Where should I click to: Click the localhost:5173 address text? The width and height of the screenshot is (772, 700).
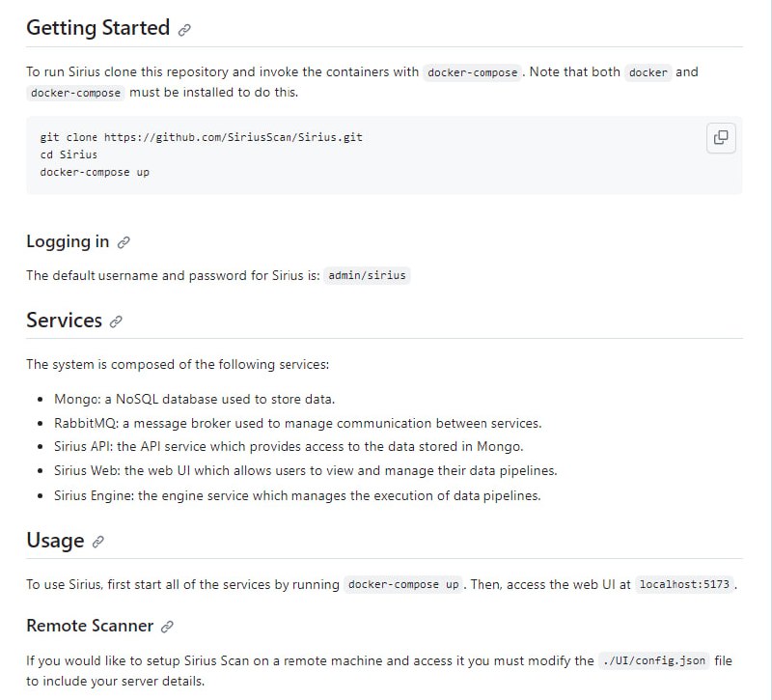click(x=685, y=584)
